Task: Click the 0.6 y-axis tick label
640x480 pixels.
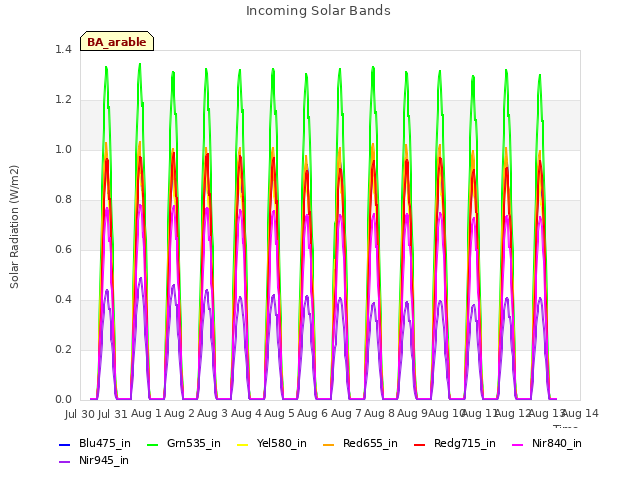Action: pos(63,249)
